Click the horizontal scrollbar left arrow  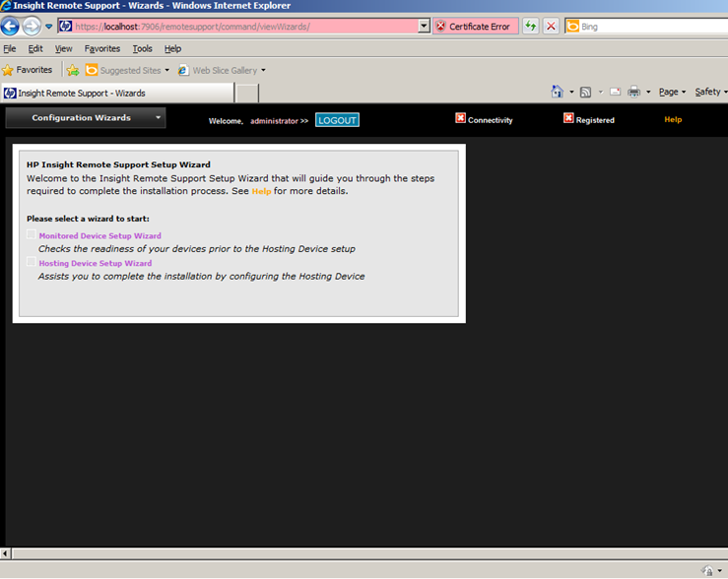[5, 553]
